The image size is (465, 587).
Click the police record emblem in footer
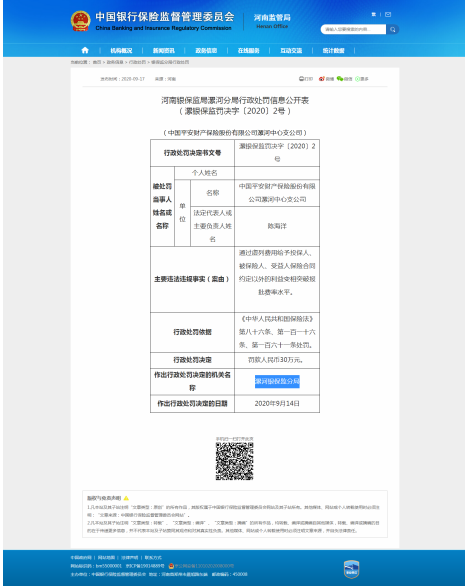pyautogui.click(x=171, y=566)
